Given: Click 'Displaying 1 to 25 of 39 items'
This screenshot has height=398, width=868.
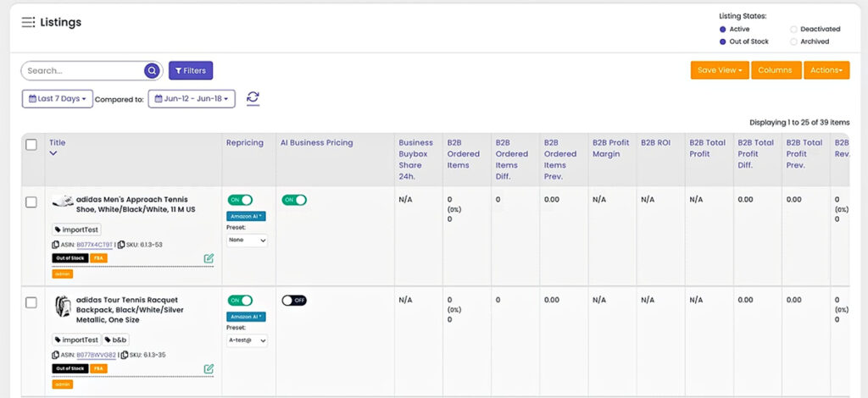Looking at the screenshot, I should 799,122.
